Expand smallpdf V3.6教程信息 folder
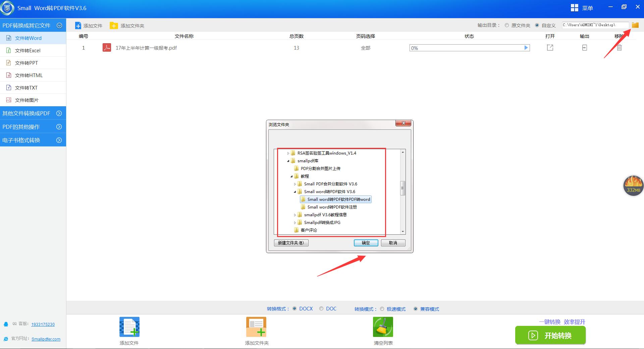Image resolution: width=644 pixels, height=349 pixels. [295, 215]
